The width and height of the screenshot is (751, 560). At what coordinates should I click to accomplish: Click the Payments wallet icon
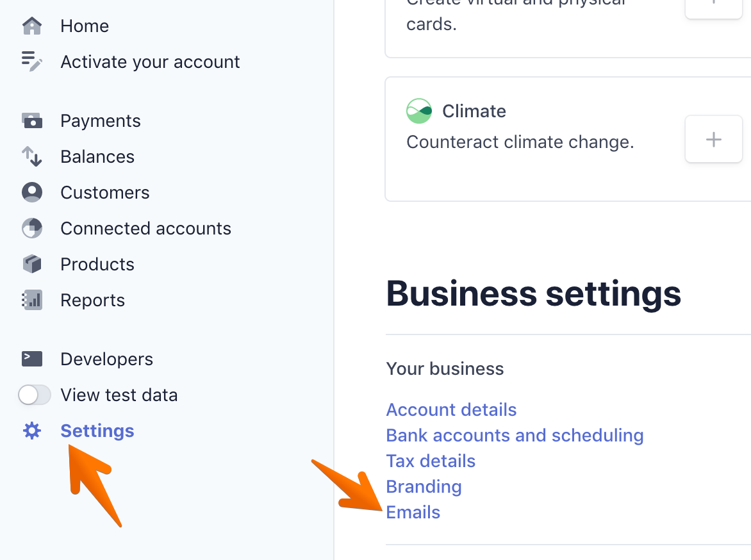pos(32,120)
